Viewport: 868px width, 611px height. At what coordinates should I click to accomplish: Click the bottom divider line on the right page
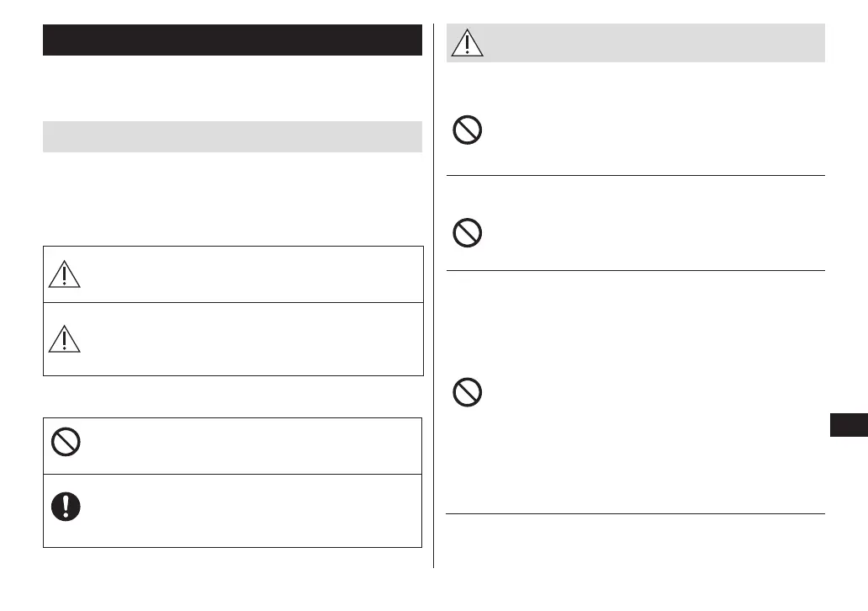[635, 513]
